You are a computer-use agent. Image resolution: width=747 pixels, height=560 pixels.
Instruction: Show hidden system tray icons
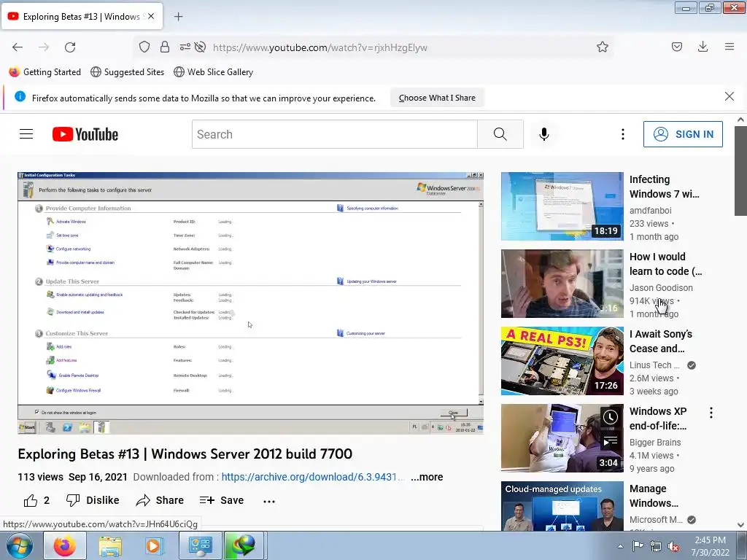tap(620, 546)
